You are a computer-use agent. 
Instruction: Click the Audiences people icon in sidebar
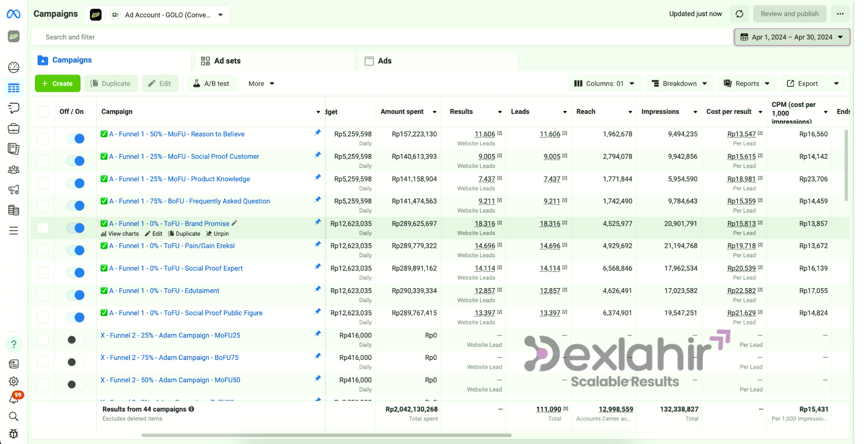click(14, 169)
